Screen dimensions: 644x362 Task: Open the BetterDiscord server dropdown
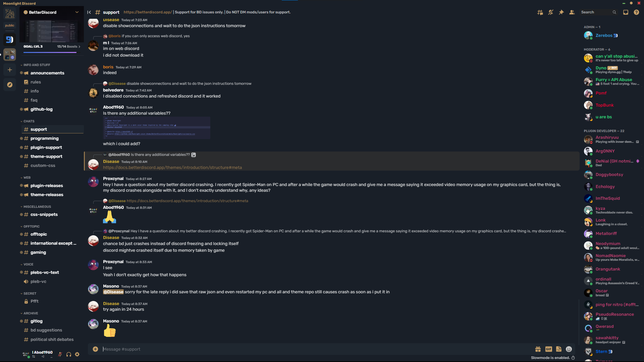coord(77,12)
